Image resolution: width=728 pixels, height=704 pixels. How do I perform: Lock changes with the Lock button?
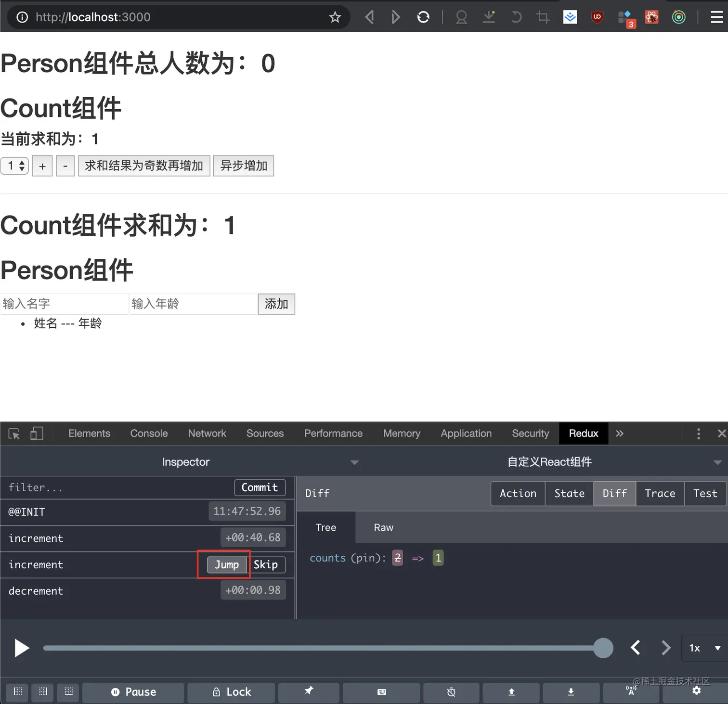point(231,692)
